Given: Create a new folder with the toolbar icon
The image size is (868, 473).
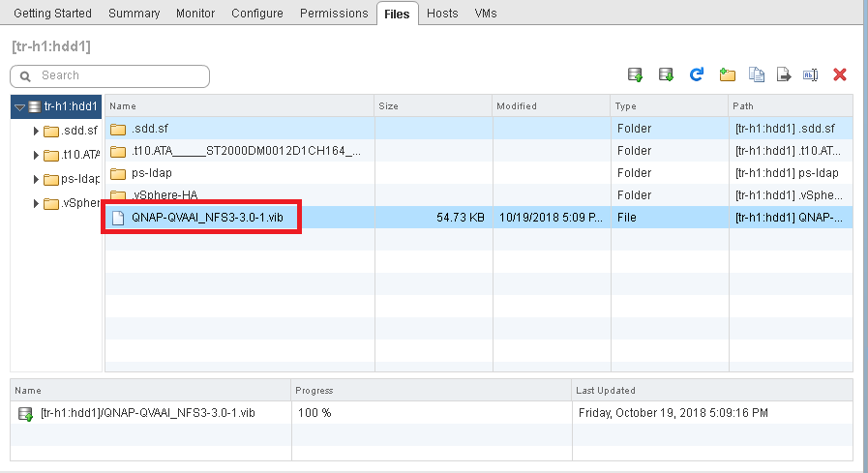Looking at the screenshot, I should [728, 74].
